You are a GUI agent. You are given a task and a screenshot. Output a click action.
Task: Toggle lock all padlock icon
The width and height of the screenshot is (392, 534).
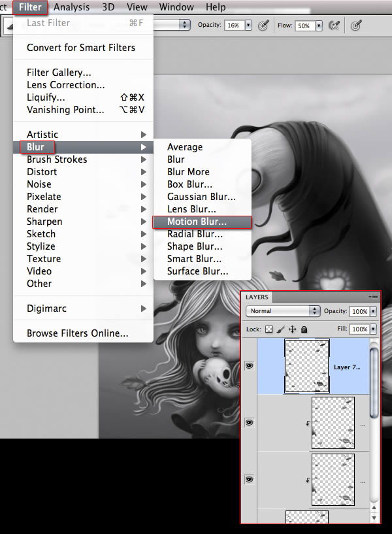[304, 329]
